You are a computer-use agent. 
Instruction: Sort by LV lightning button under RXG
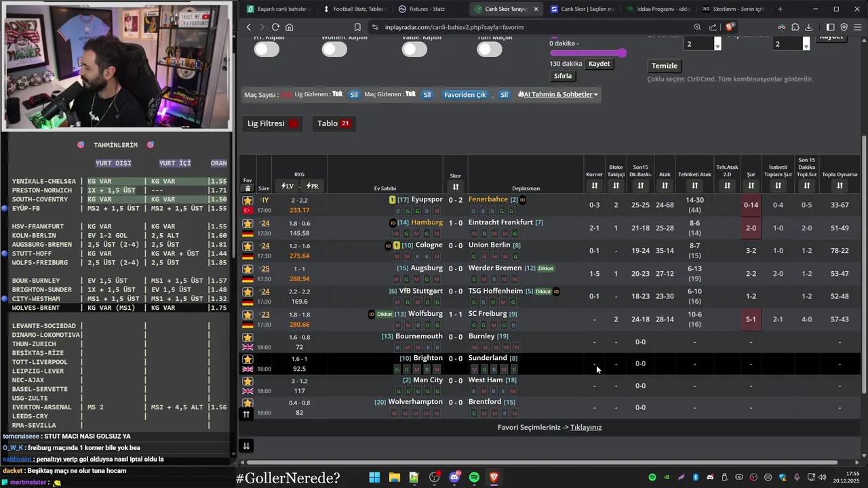coord(288,186)
